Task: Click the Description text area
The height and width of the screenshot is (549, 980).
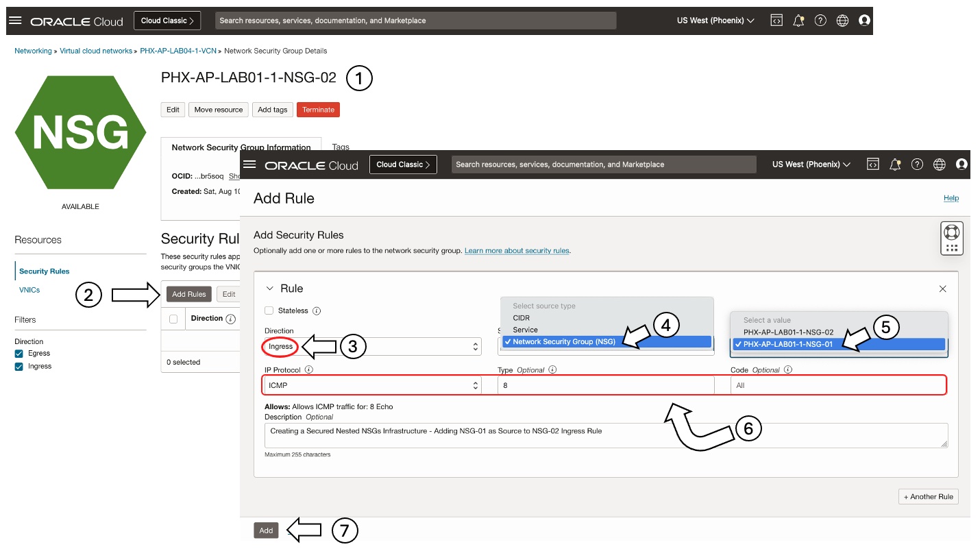Action: coord(606,435)
